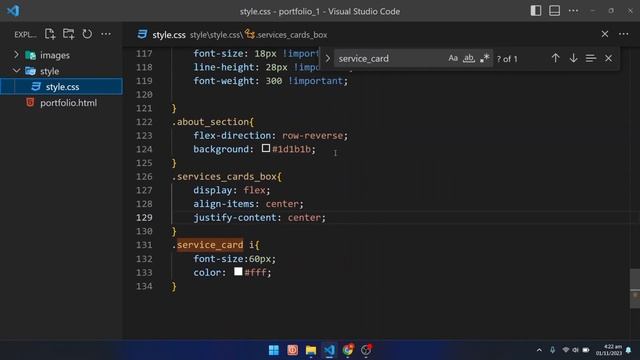Toggle primary sidebar layout icon
This screenshot has width=640, height=360.
click(536, 11)
